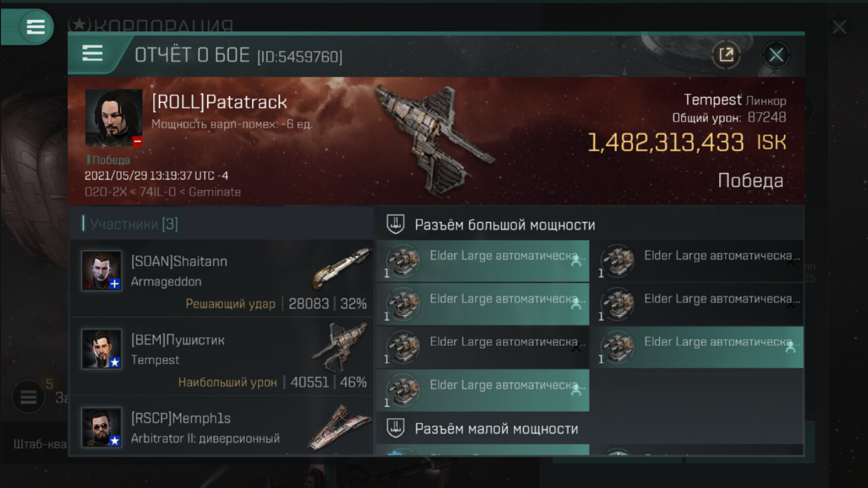The image size is (868, 488).
Task: Click Shaitann's Armageddon ship image
Action: point(342,268)
